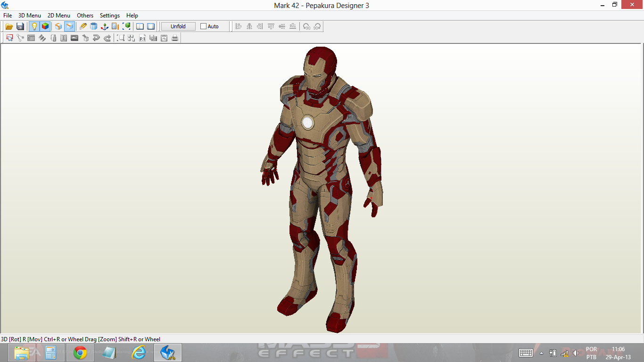Open the touch keyboard tray icon
Viewport: 644px width, 362px height.
(526, 353)
